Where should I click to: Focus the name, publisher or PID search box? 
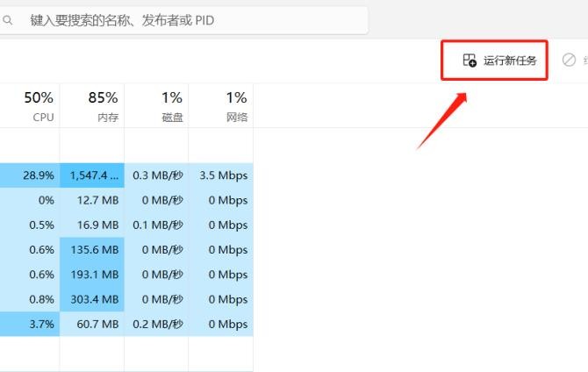tap(184, 19)
